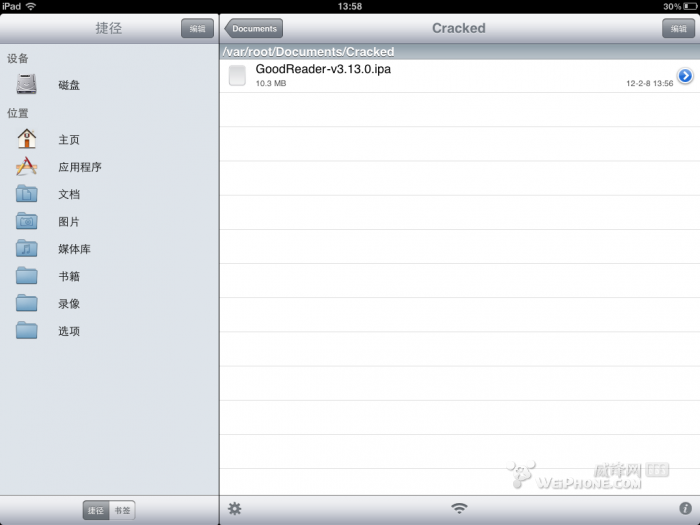This screenshot has height=525, width=700.
Task: Select the 媒体库 label
Action: [74, 249]
